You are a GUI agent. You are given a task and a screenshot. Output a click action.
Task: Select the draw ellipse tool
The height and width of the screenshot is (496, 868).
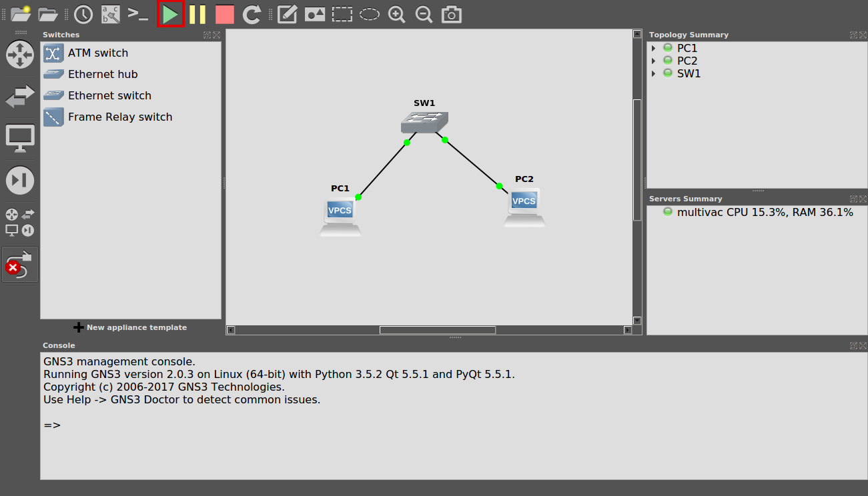[370, 14]
